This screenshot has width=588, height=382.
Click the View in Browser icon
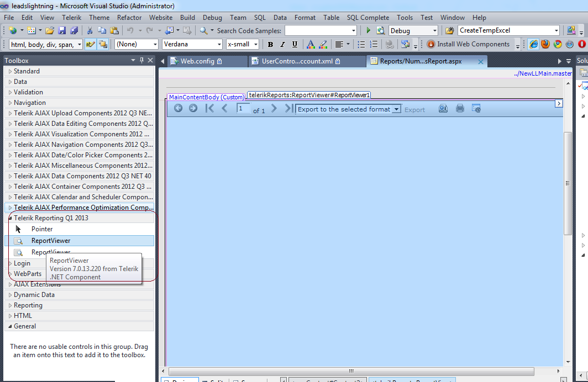[381, 31]
